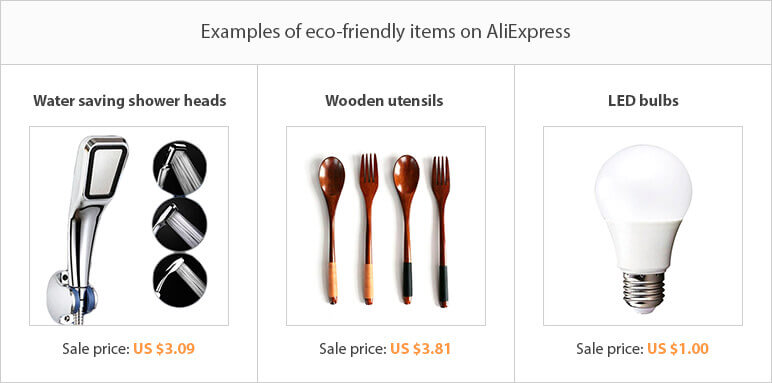Click the white LED bulb image
The image size is (772, 383).
[x=643, y=229]
